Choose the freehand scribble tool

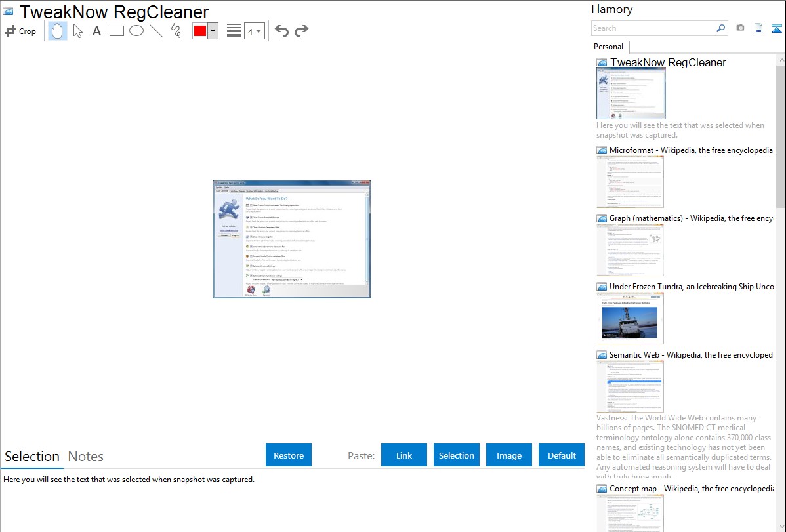tap(176, 31)
